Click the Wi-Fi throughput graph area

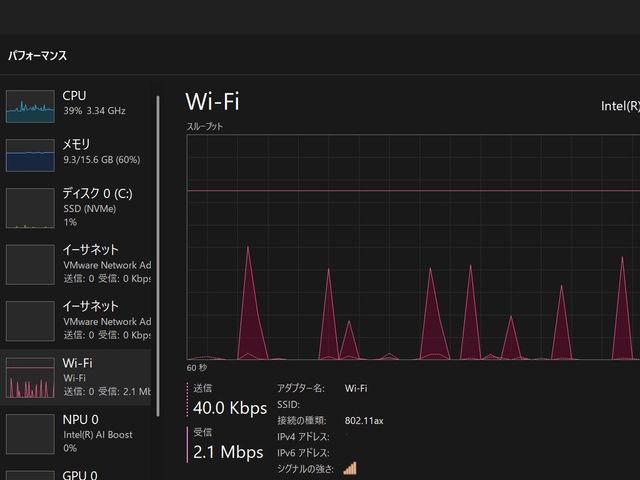[412, 248]
